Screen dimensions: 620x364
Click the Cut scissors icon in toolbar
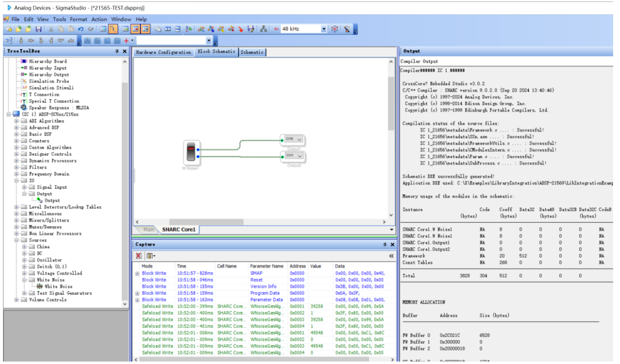click(x=51, y=29)
